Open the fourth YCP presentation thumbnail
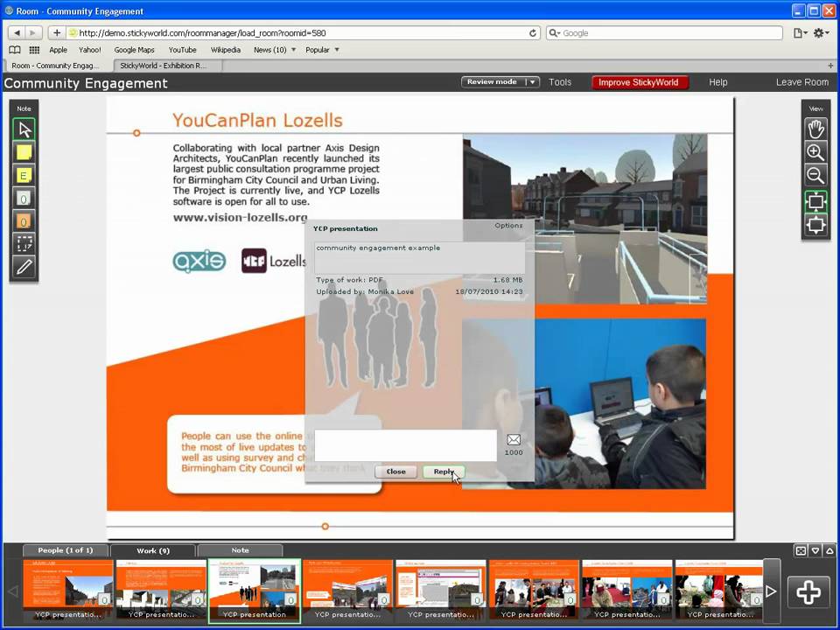Image resolution: width=840 pixels, height=630 pixels. [347, 591]
